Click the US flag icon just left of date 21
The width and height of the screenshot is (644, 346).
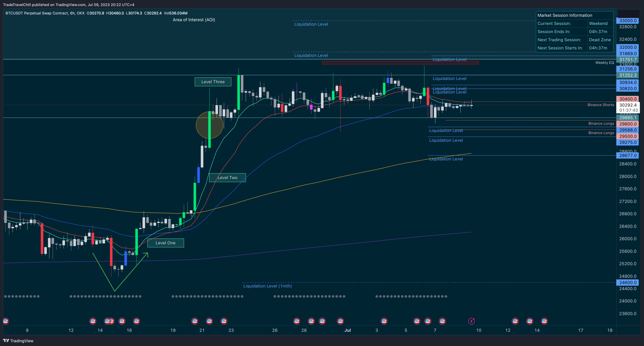tap(195, 321)
